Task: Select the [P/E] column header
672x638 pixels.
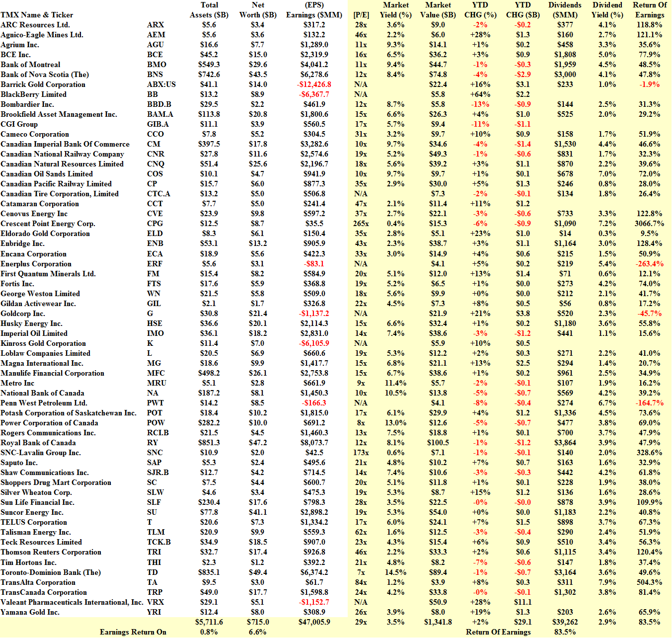Action: (x=361, y=15)
